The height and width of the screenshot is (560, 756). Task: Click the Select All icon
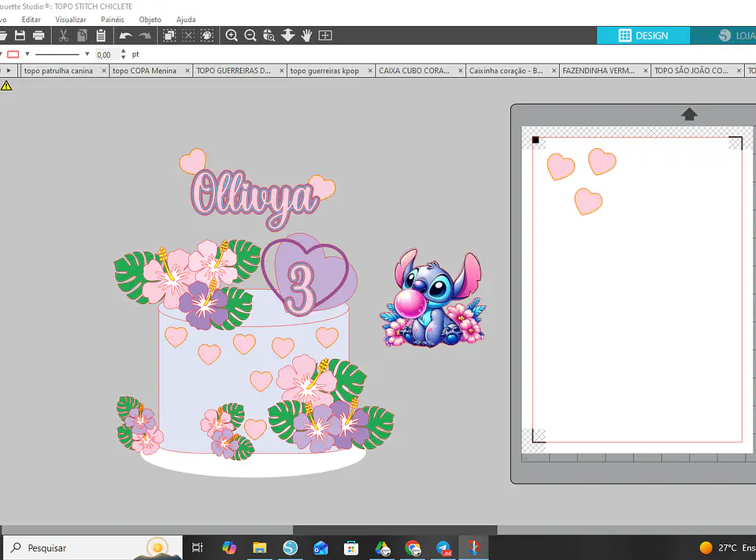(169, 35)
